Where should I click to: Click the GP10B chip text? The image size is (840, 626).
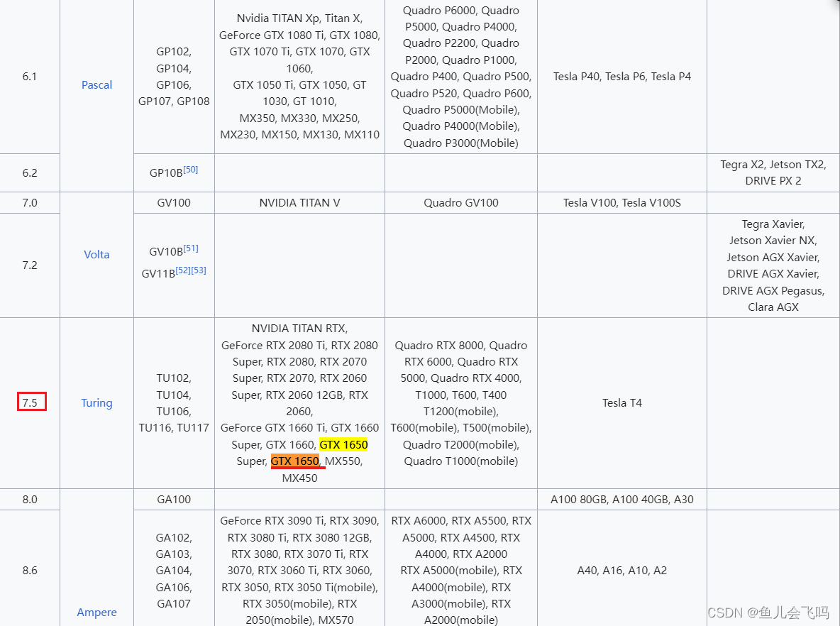(x=166, y=173)
